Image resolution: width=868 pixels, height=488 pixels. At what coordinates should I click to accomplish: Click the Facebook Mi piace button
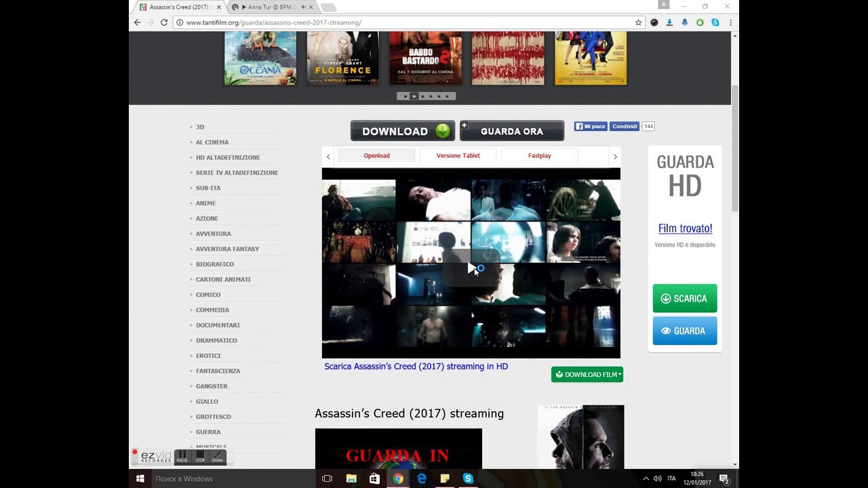click(591, 126)
